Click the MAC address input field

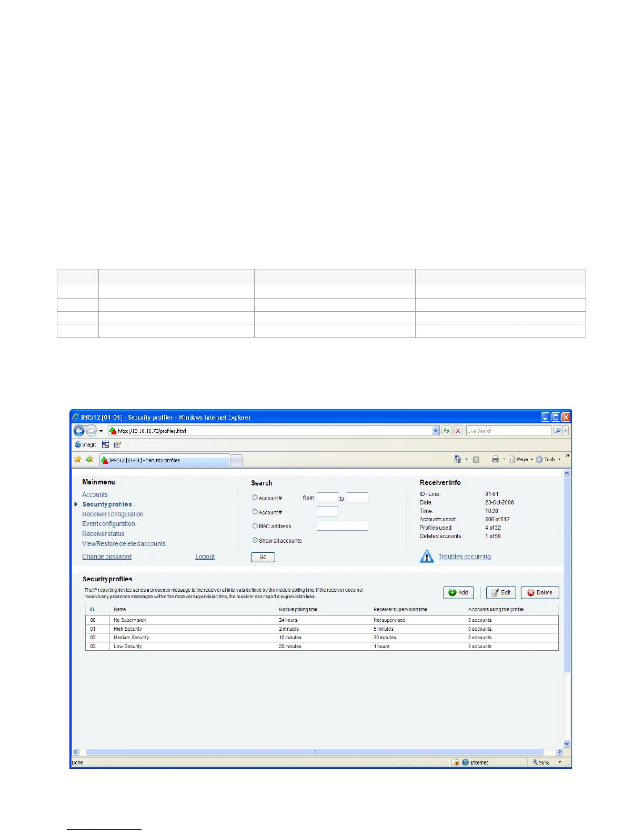tap(343, 526)
